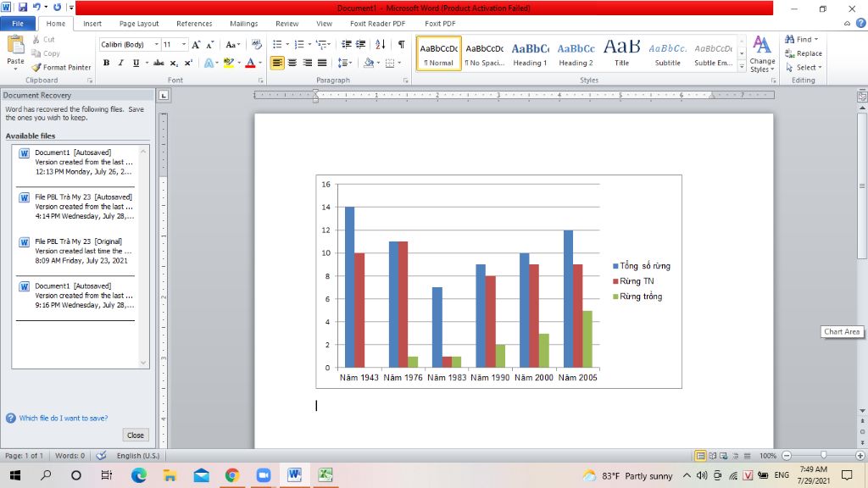Click the Paste icon

pos(15,46)
